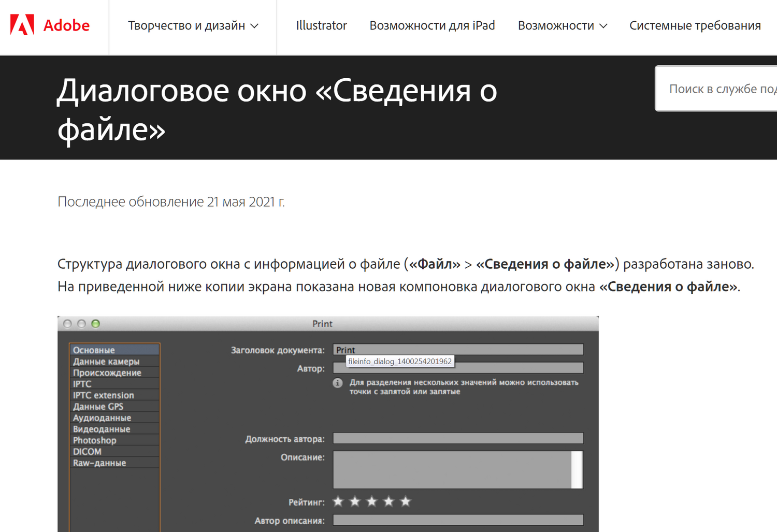Click the support search field

coord(716,89)
